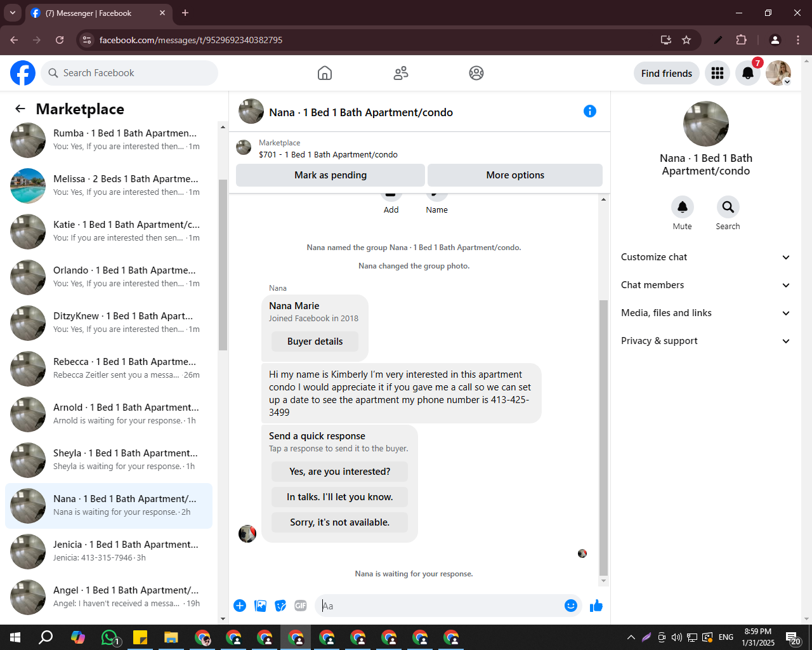The image size is (812, 650).
Task: Go back with the Marketplace arrow
Action: (x=20, y=109)
